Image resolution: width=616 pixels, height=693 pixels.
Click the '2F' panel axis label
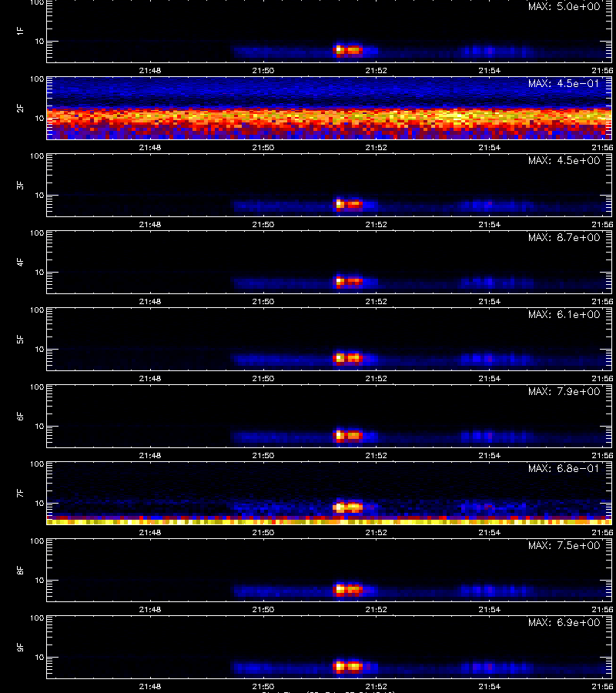[x=20, y=109]
